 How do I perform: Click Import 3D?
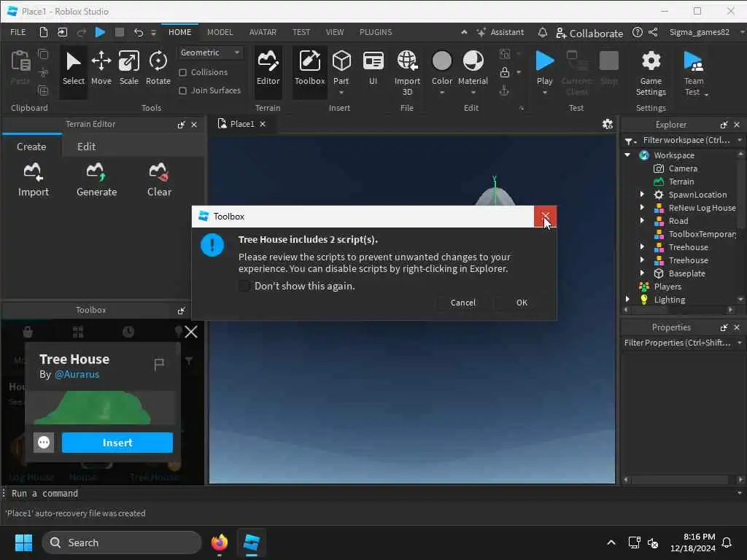pos(407,72)
